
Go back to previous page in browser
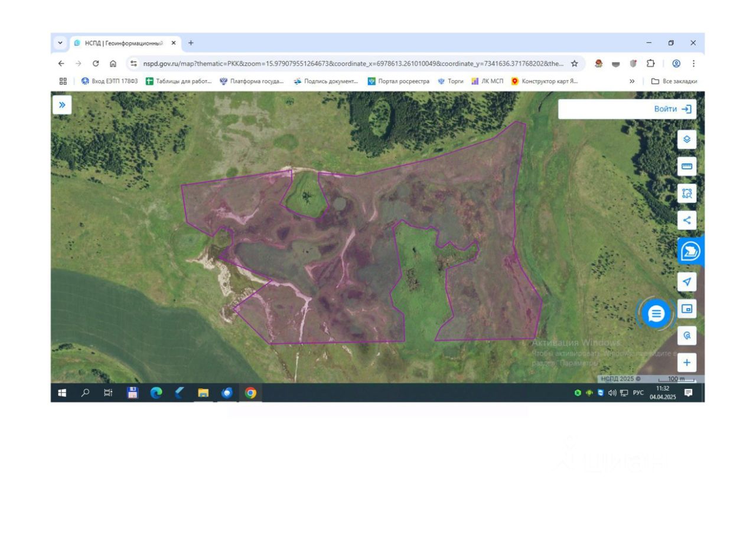click(x=61, y=64)
